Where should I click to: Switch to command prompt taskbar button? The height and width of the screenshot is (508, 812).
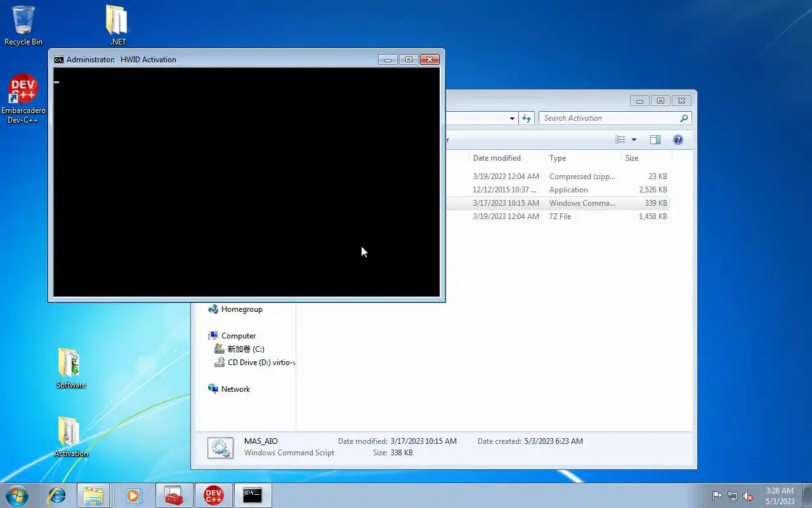(252, 495)
